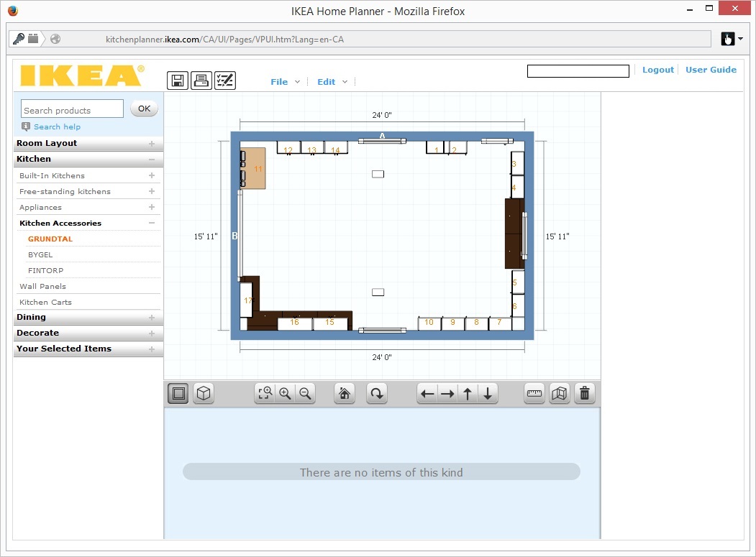Screen dimensions: 756x557
Task: Click the save floppy disk icon
Action: click(178, 80)
